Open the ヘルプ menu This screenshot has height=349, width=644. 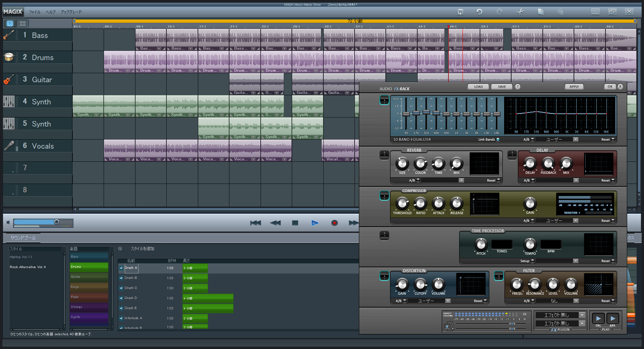pos(51,12)
